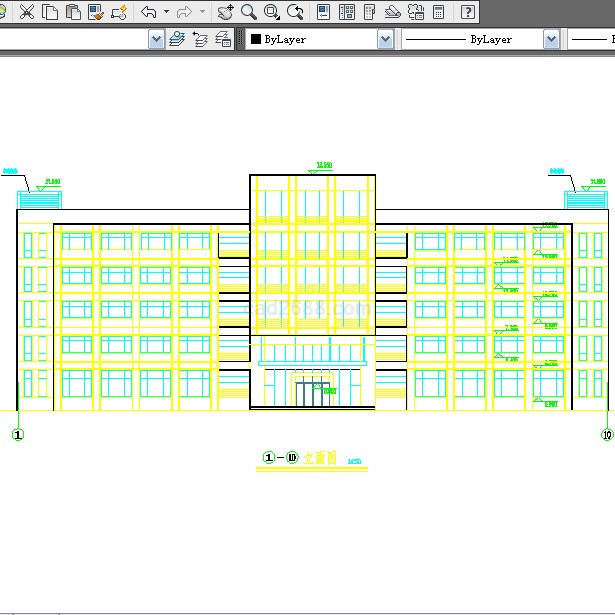Click the Make Object's Layer Current icon

pyautogui.click(x=177, y=39)
